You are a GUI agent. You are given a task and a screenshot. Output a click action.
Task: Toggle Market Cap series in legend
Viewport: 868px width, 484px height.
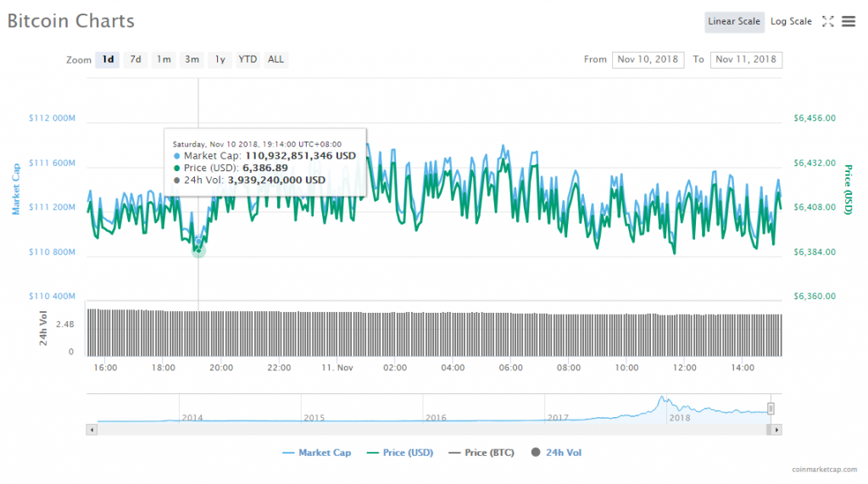pos(316,453)
